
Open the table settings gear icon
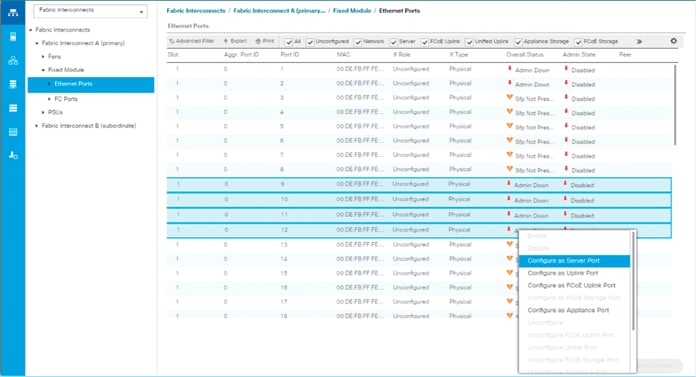click(673, 41)
